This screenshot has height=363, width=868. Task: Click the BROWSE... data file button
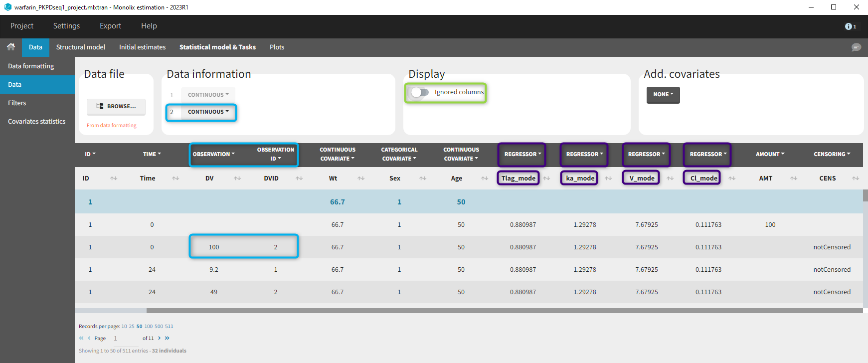coord(116,107)
